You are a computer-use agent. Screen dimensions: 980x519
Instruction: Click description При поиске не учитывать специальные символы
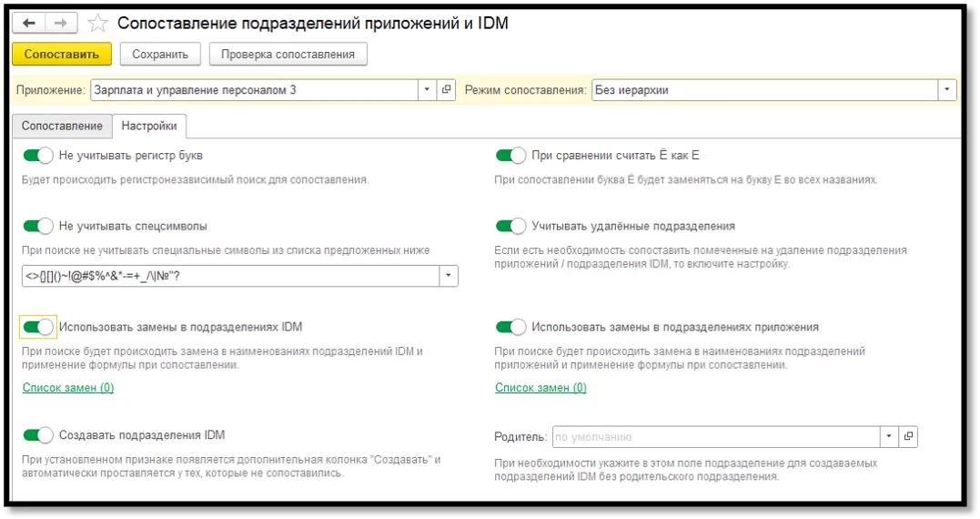226,250
